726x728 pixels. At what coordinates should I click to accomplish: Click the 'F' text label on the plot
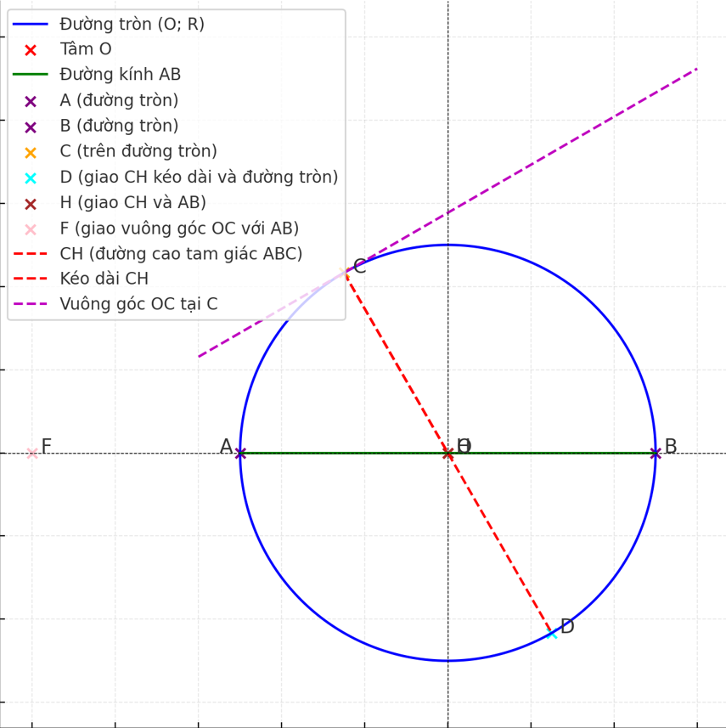[x=47, y=447]
